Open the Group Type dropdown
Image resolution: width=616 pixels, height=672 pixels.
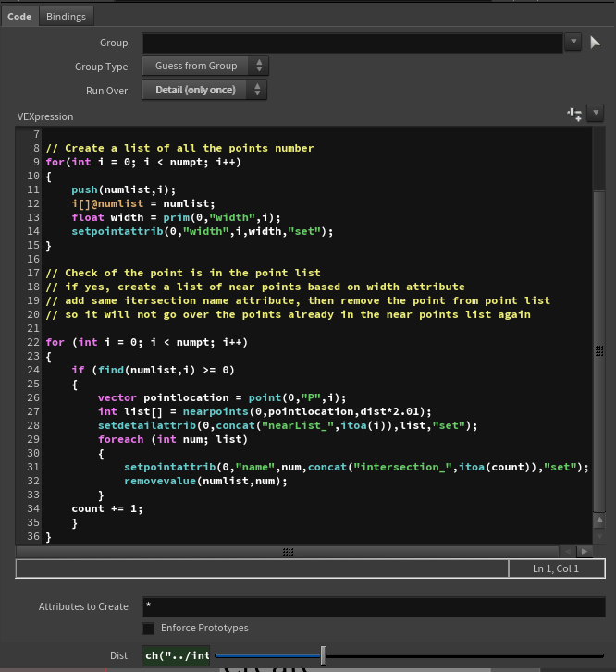pos(205,66)
